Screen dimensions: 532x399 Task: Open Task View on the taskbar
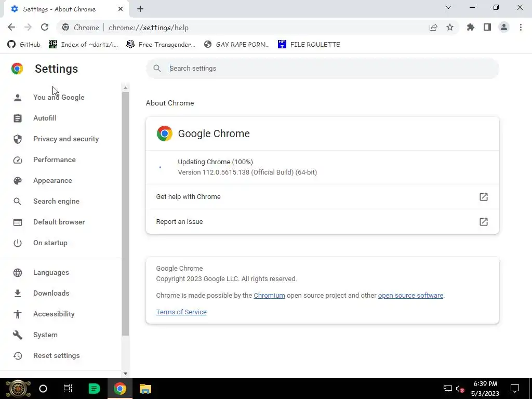click(68, 389)
